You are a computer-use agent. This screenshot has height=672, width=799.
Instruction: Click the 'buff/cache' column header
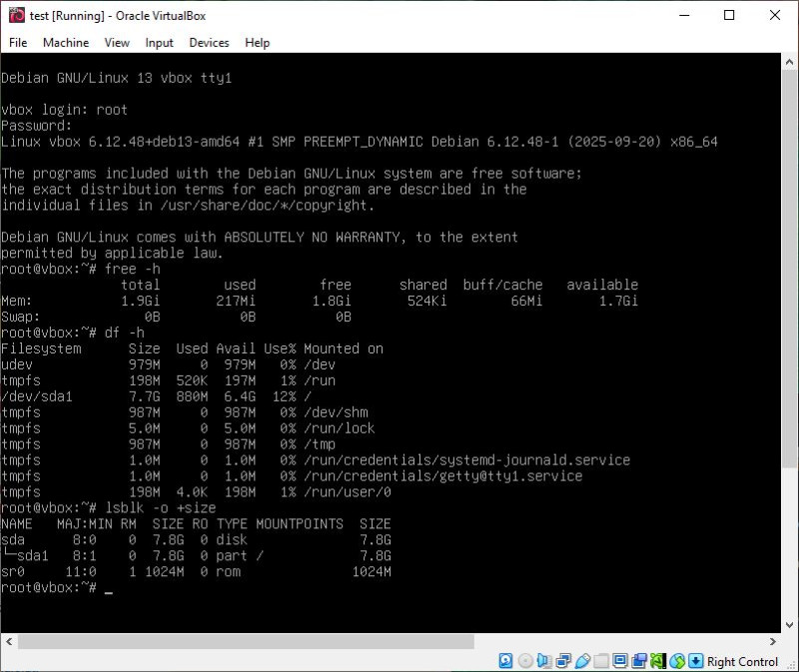point(503,285)
